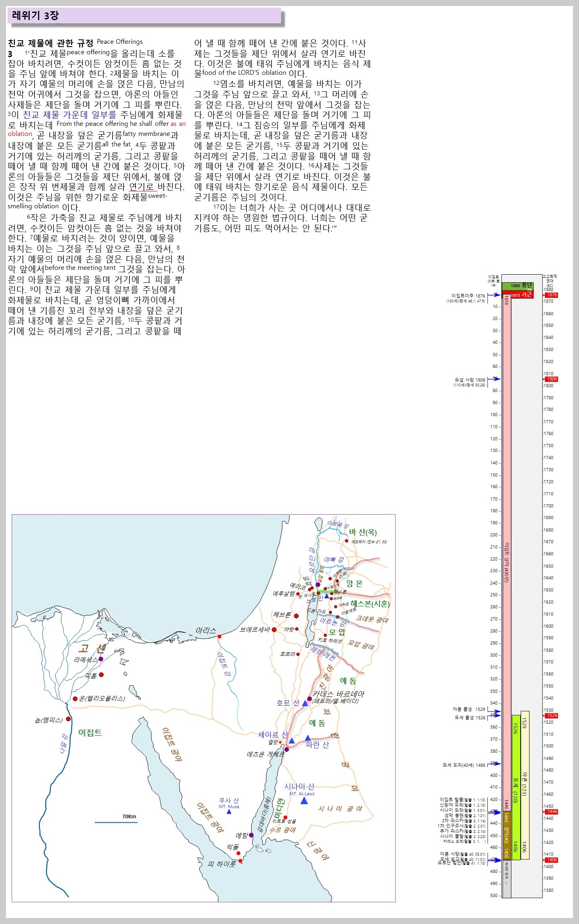
Task: Click the blue phrase 친교 제물 가운데 일부를
Action: click(70, 115)
